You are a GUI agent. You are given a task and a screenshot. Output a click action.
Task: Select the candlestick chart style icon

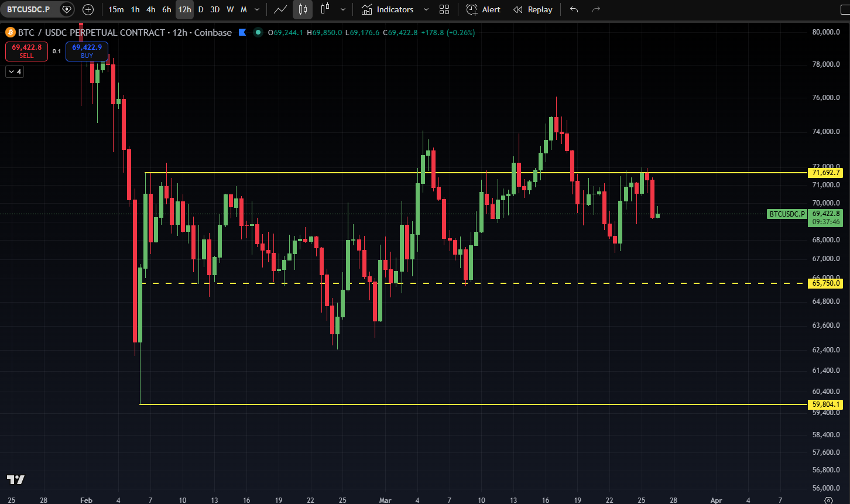pos(303,9)
